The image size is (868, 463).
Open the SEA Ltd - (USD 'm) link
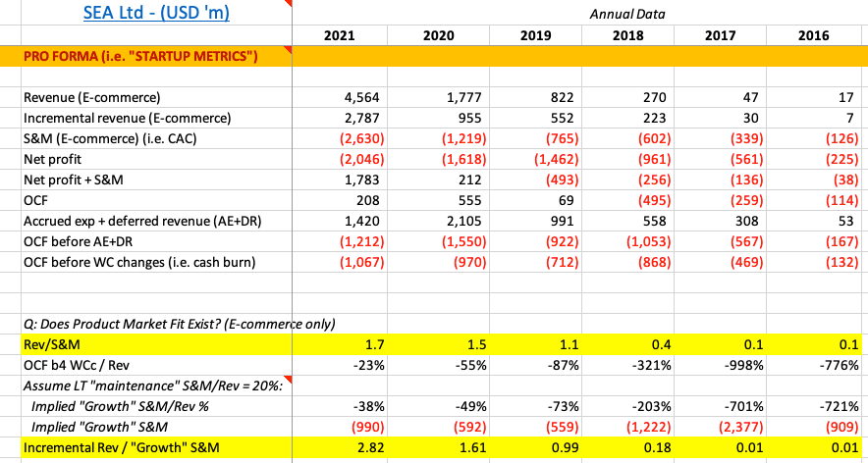[x=157, y=12]
